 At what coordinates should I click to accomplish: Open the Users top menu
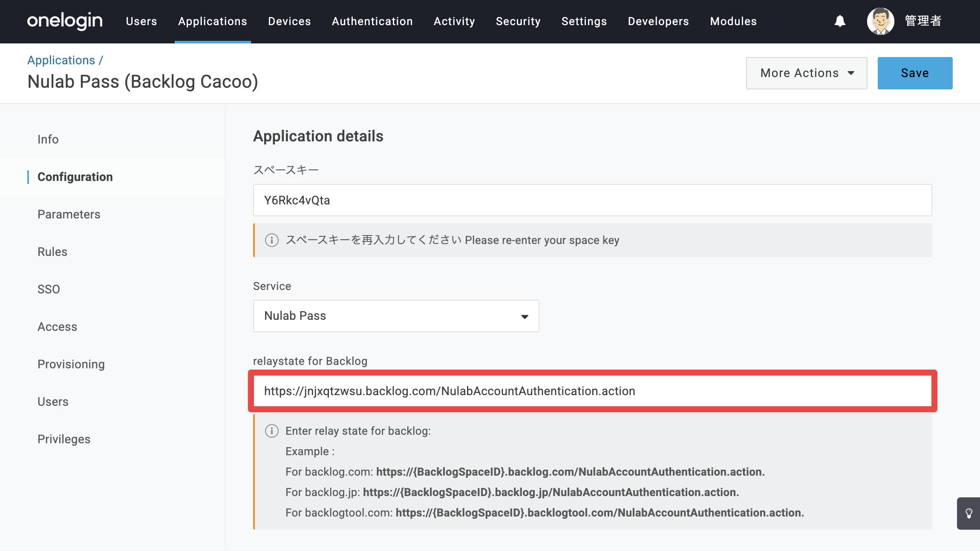141,21
